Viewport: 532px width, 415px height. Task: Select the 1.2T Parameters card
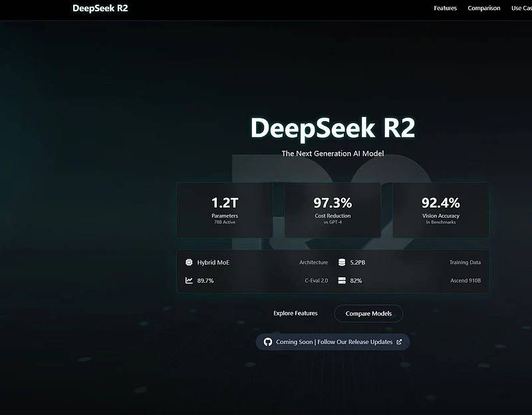pyautogui.click(x=225, y=210)
